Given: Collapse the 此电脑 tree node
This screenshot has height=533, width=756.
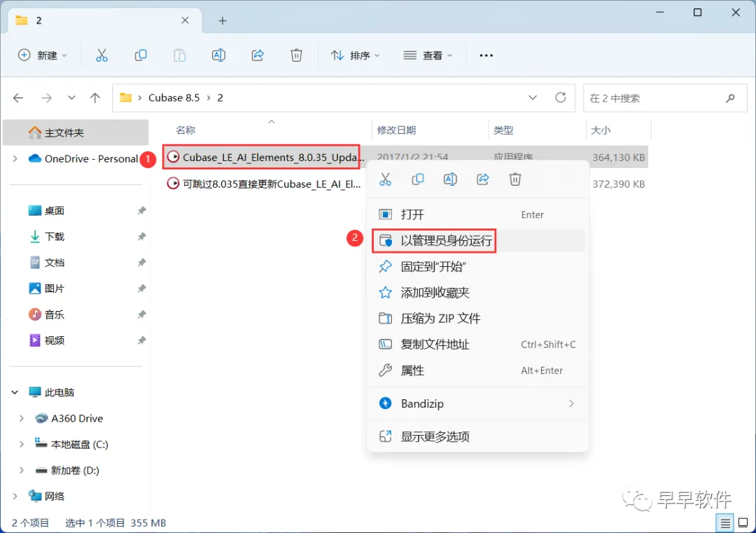Looking at the screenshot, I should (15, 393).
